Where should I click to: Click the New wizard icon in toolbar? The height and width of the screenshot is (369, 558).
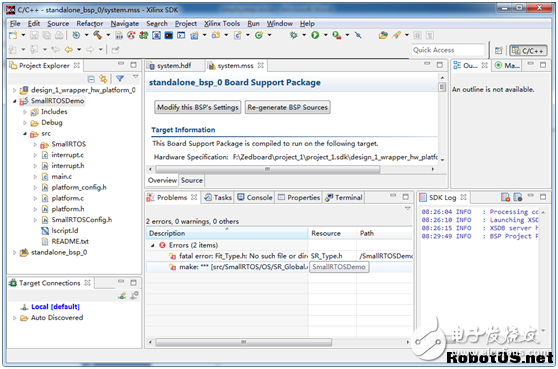[x=13, y=35]
